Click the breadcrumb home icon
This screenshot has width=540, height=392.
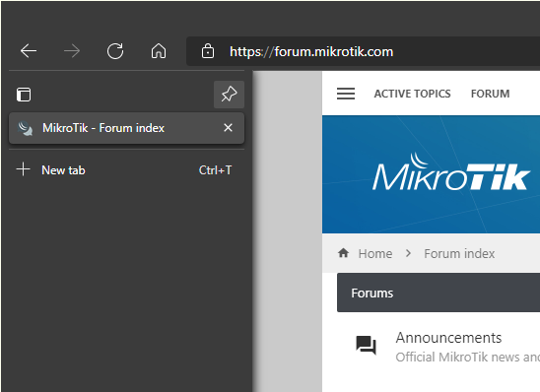[343, 253]
